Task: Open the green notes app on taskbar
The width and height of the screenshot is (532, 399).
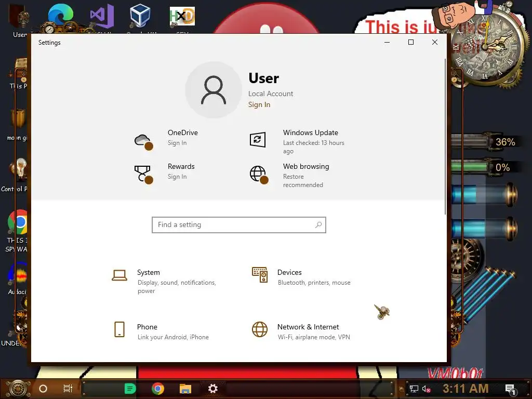Action: [130, 389]
